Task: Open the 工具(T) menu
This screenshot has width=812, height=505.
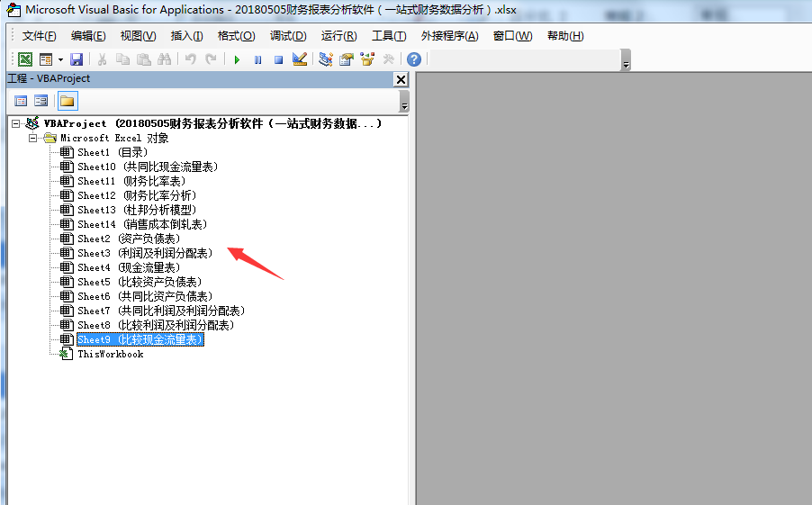Action: point(389,36)
